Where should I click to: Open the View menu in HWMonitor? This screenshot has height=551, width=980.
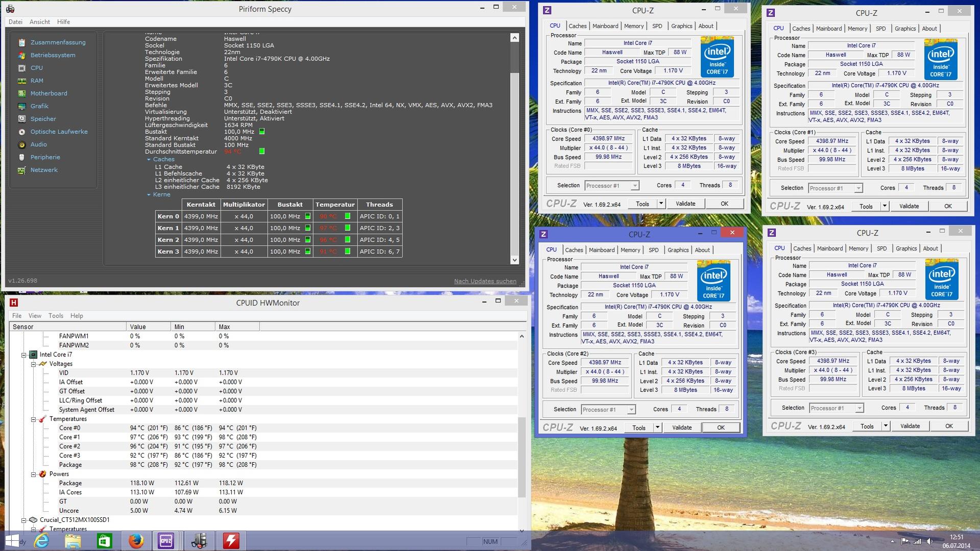(x=35, y=316)
